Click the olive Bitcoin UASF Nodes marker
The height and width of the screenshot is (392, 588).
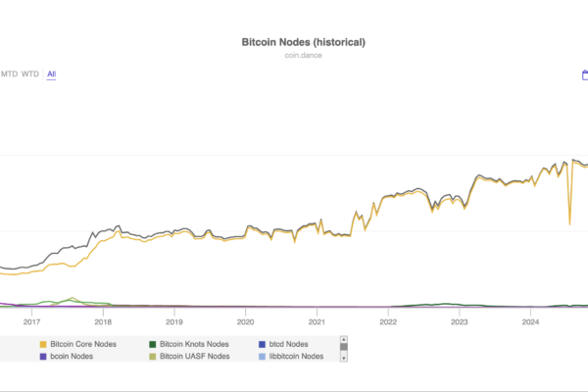pyautogui.click(x=152, y=357)
